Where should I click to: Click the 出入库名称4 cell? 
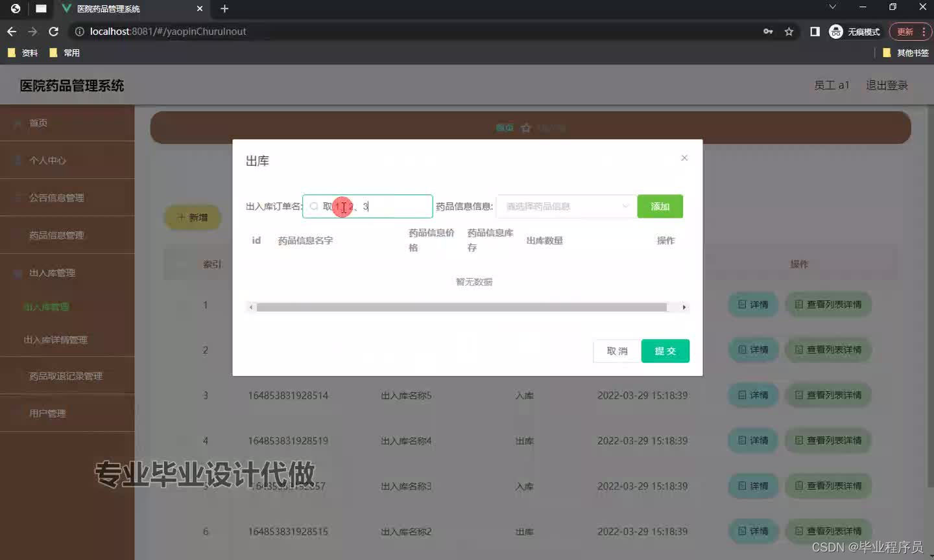(406, 441)
